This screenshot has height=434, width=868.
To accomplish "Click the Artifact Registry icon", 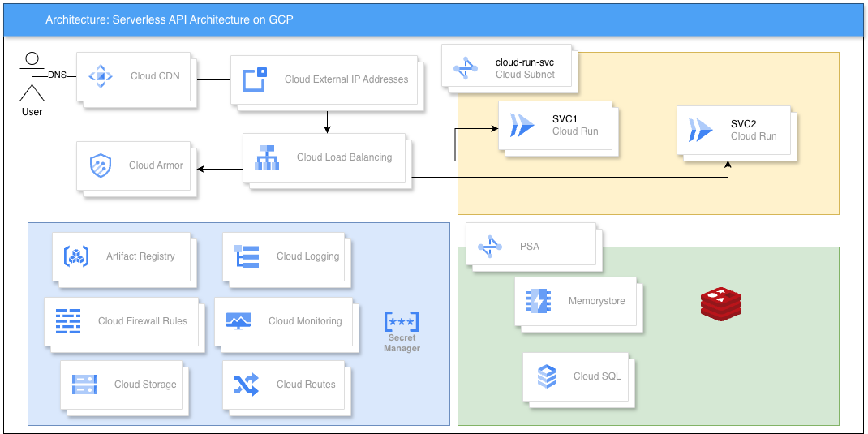I will pos(76,256).
